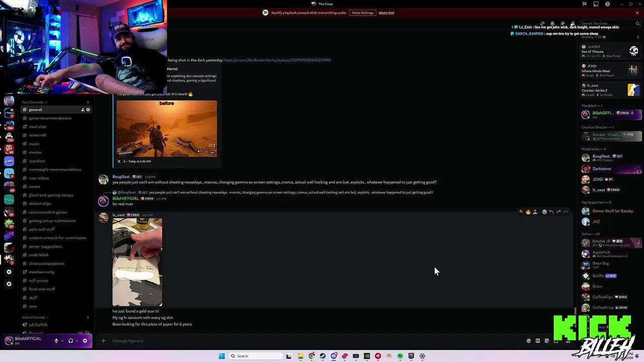Open lz_east's attached paper photo
The width and height of the screenshot is (644, 362).
(x=137, y=262)
